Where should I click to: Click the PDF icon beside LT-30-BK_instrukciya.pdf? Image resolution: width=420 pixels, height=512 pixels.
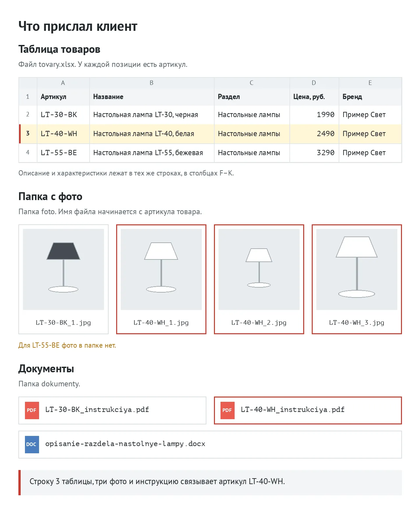point(32,410)
